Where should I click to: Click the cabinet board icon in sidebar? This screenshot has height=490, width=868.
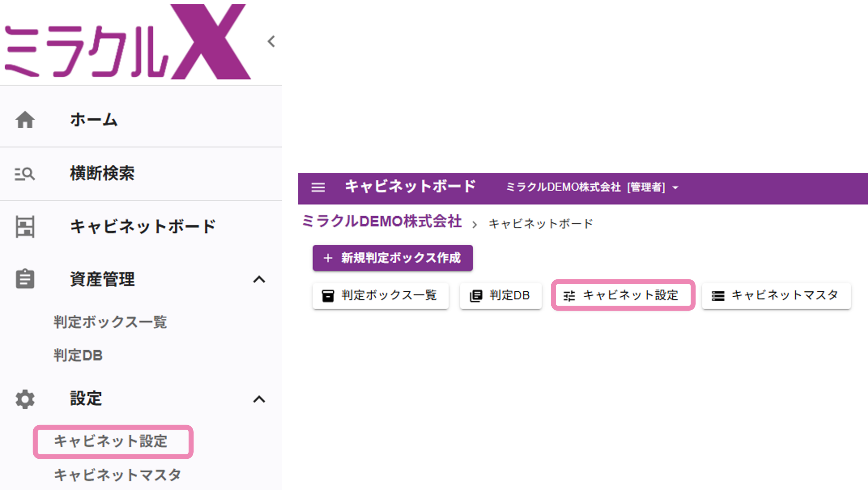pos(25,227)
